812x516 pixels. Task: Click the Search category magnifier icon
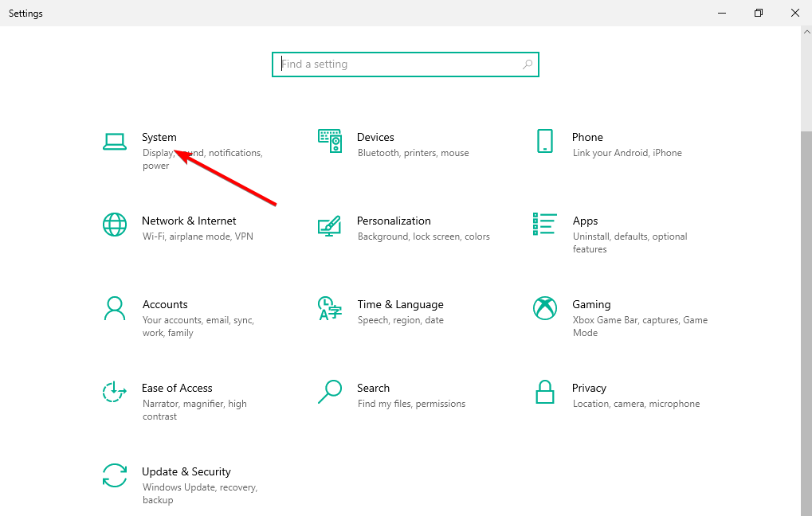329,392
